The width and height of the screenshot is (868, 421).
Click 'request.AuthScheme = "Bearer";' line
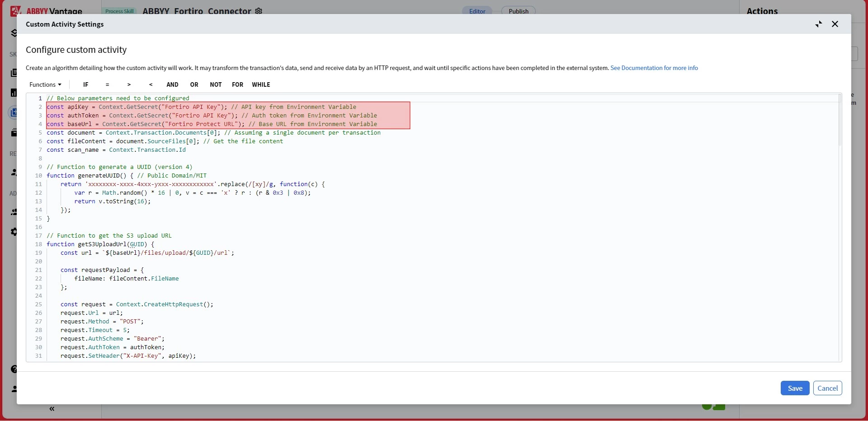(113, 338)
